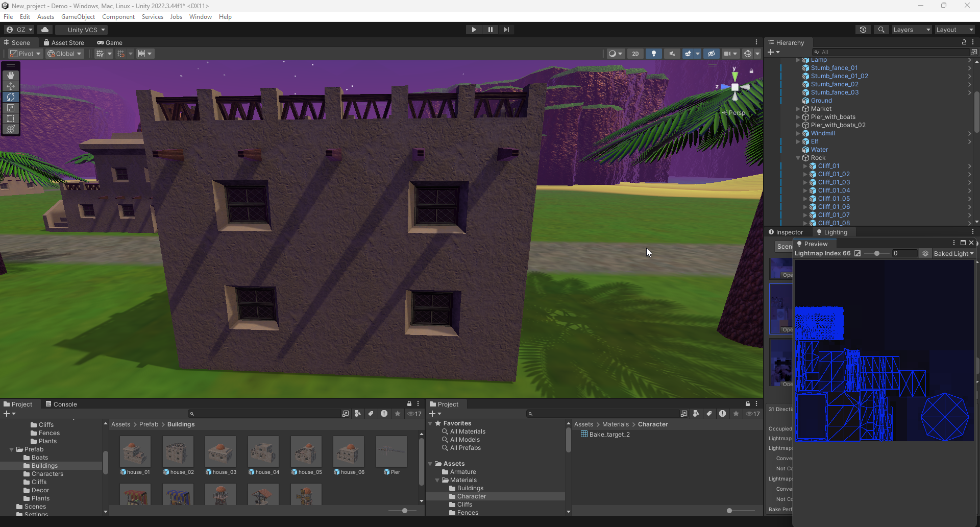
Task: Click Assets in left Project breadcrumb
Action: tap(121, 424)
